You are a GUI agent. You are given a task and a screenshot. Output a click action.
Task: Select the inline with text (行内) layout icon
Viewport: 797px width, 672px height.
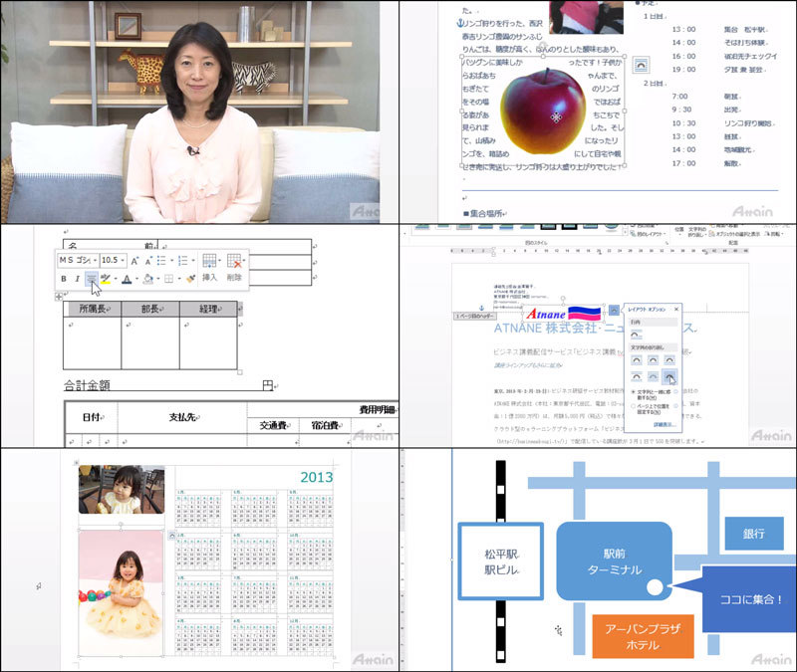(x=637, y=335)
